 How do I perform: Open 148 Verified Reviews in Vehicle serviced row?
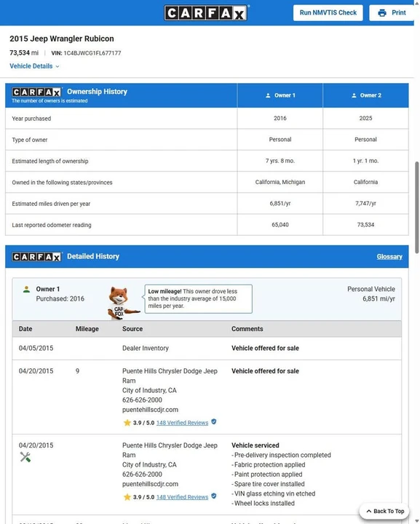coord(182,497)
